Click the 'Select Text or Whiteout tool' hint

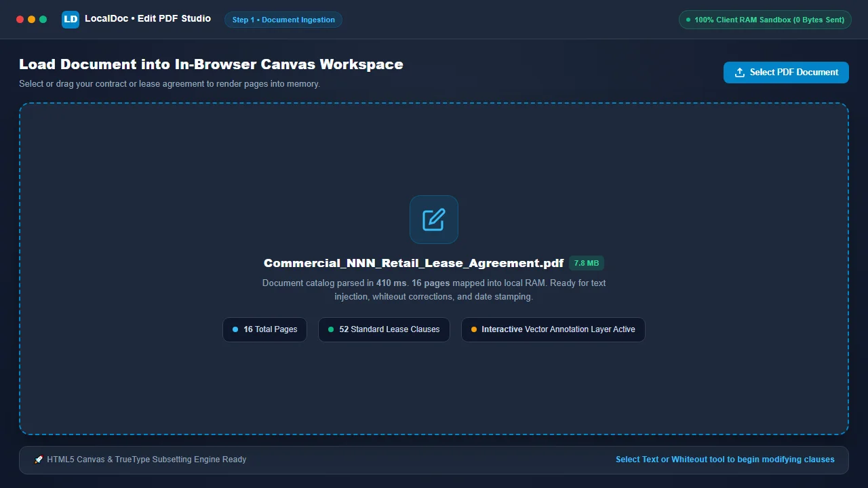click(725, 460)
